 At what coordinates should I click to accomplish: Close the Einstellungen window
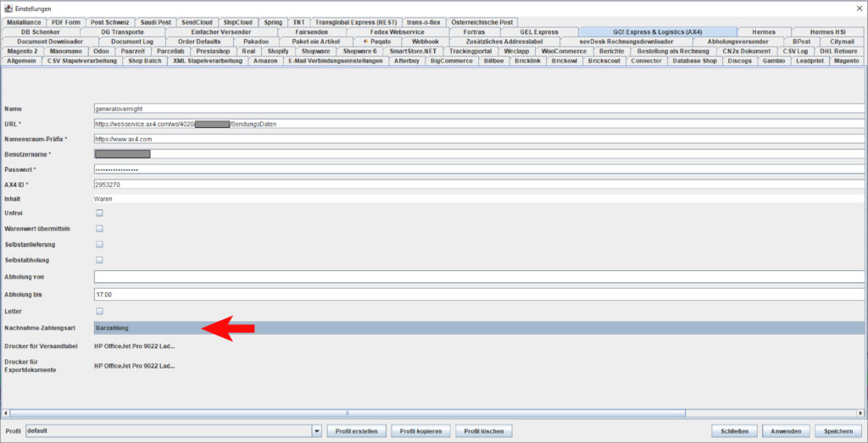click(860, 7)
